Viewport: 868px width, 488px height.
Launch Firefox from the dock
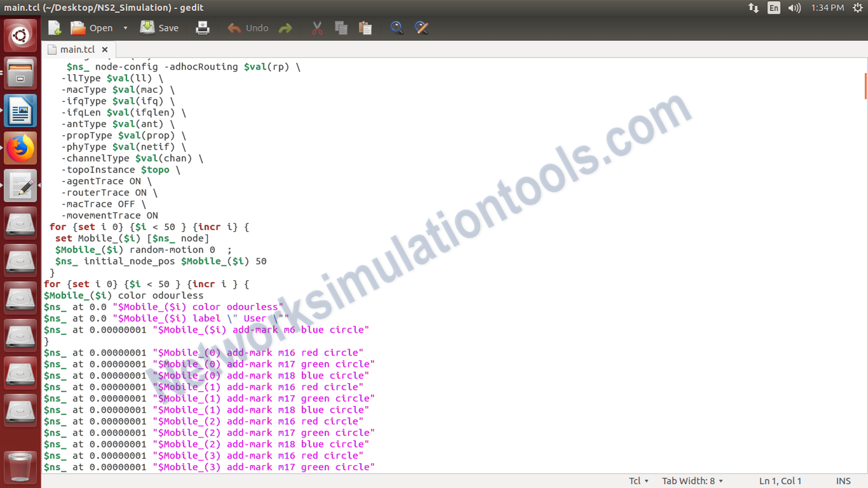click(20, 147)
